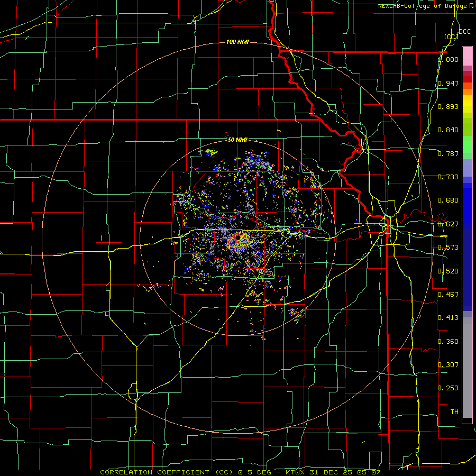The width and height of the screenshot is (476, 476).
Task: Select the 0.733 scale value
Action: point(448,177)
